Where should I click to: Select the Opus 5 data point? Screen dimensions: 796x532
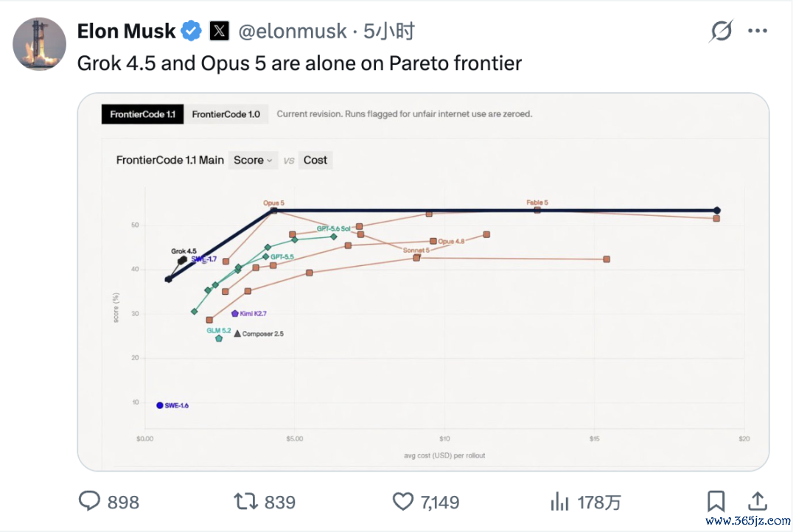point(273,210)
